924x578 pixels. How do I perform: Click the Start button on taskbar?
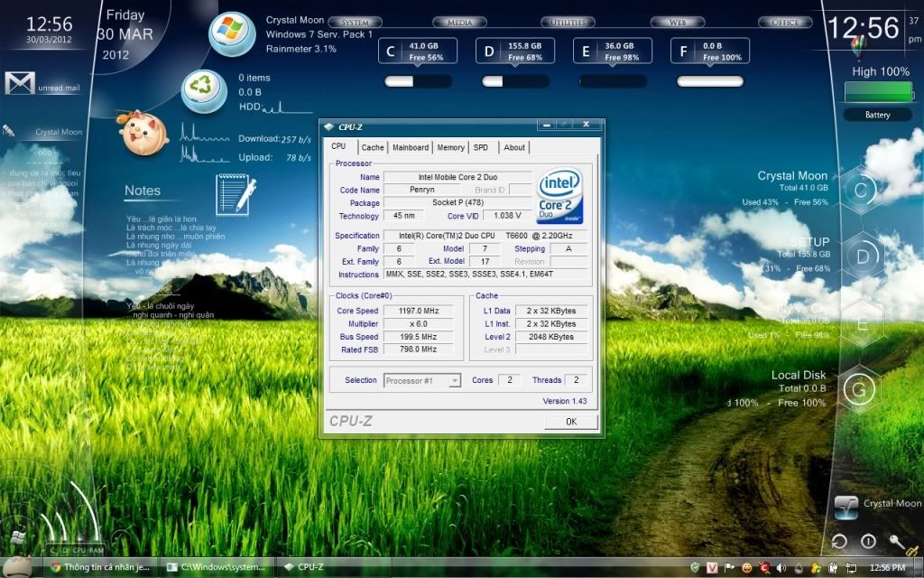coord(16,566)
